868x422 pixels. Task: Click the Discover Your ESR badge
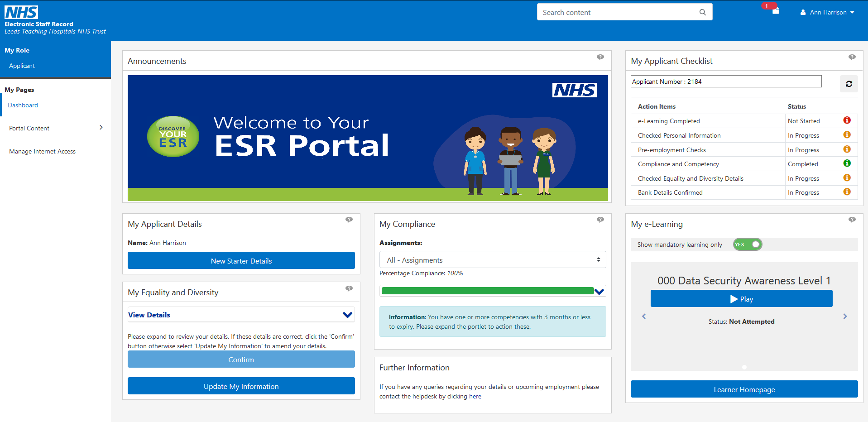pos(173,137)
